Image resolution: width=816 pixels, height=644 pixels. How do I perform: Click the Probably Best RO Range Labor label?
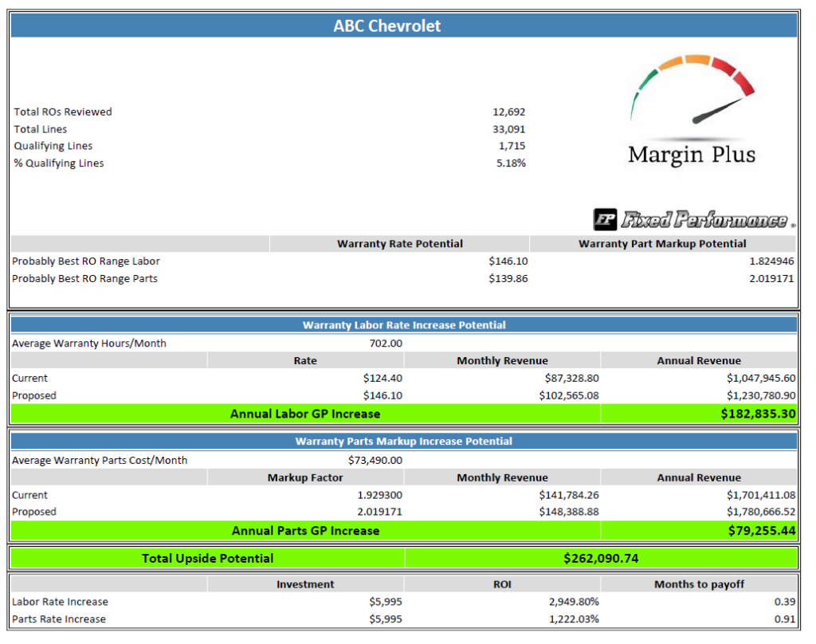[86, 261]
